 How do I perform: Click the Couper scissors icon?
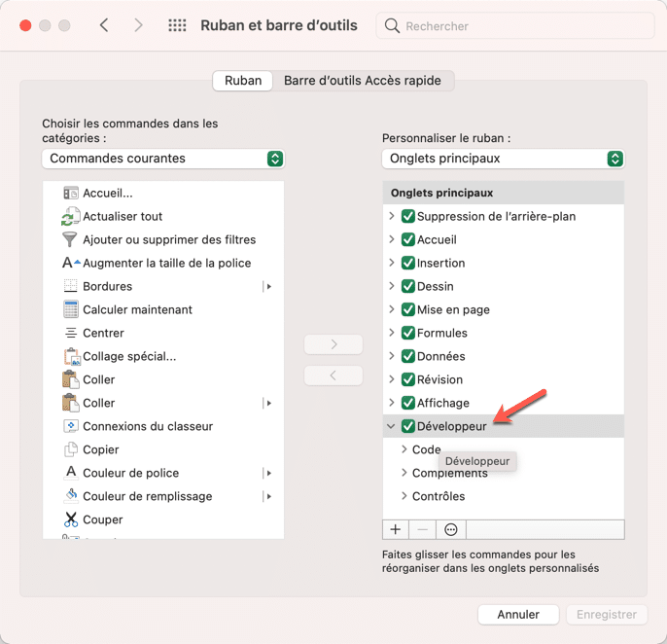coord(71,519)
